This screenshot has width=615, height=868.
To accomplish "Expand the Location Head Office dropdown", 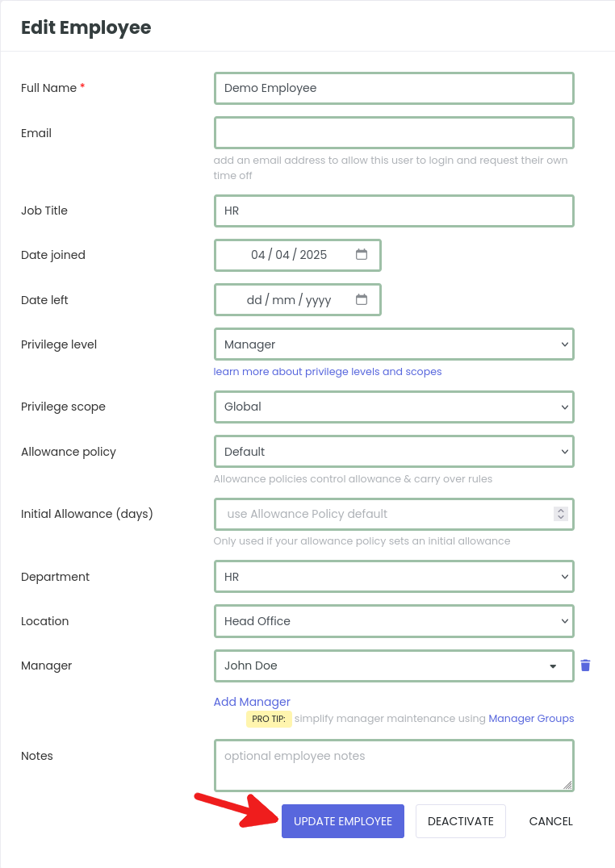I will [394, 621].
